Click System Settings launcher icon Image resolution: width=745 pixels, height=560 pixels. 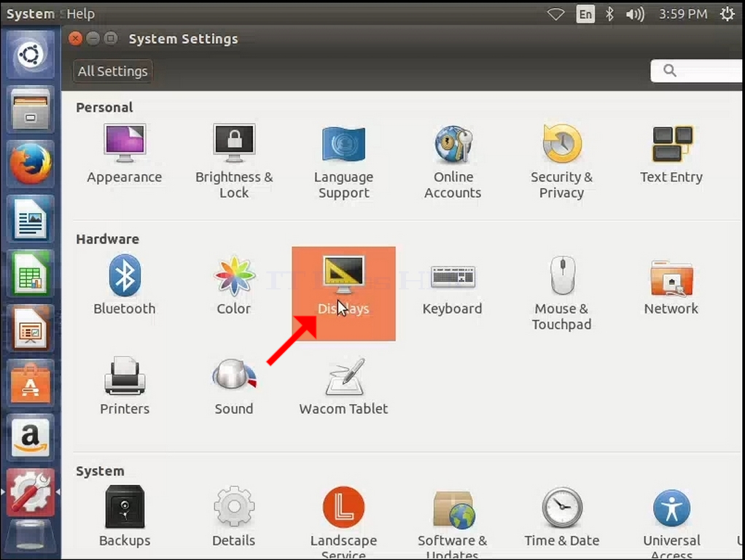coord(31,492)
